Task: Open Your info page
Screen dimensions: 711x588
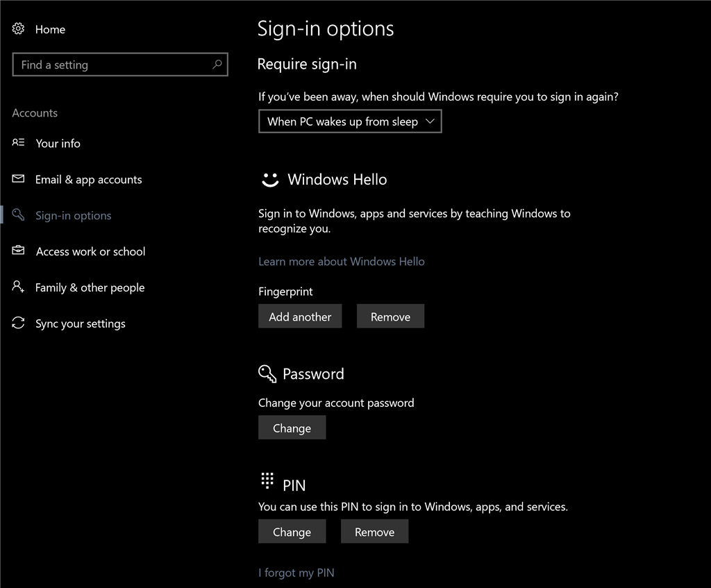Action: click(58, 143)
